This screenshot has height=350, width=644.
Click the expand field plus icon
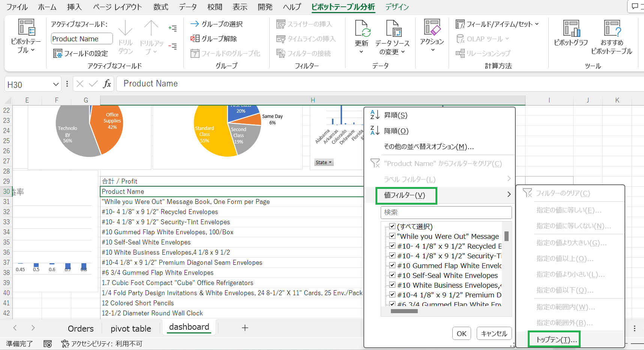tap(173, 28)
